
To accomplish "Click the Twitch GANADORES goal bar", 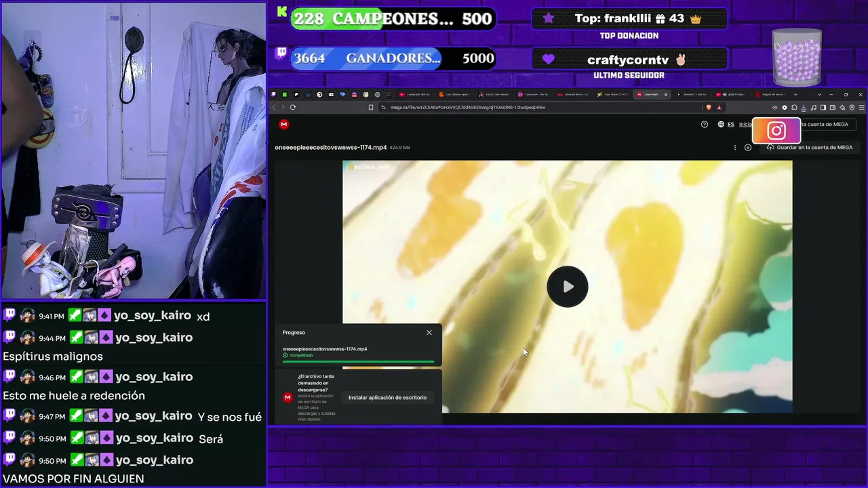I will coord(393,58).
